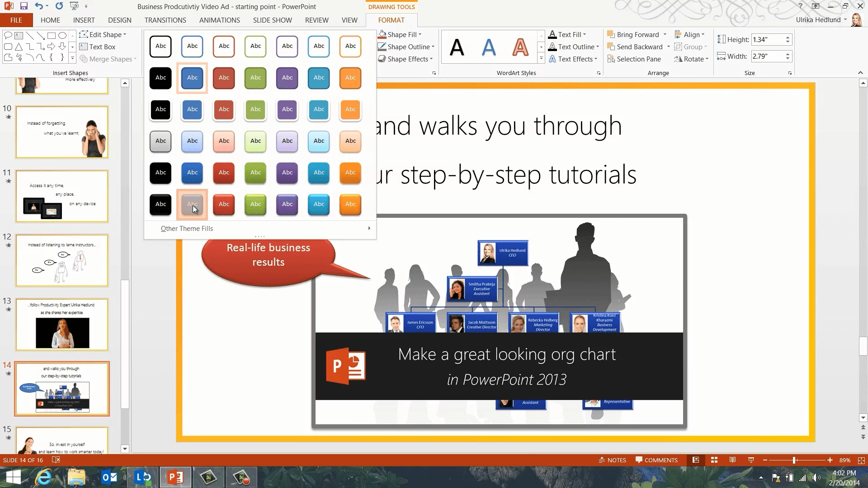Image resolution: width=868 pixels, height=488 pixels.
Task: Start Slide Show from status bar icon
Action: coord(751,460)
